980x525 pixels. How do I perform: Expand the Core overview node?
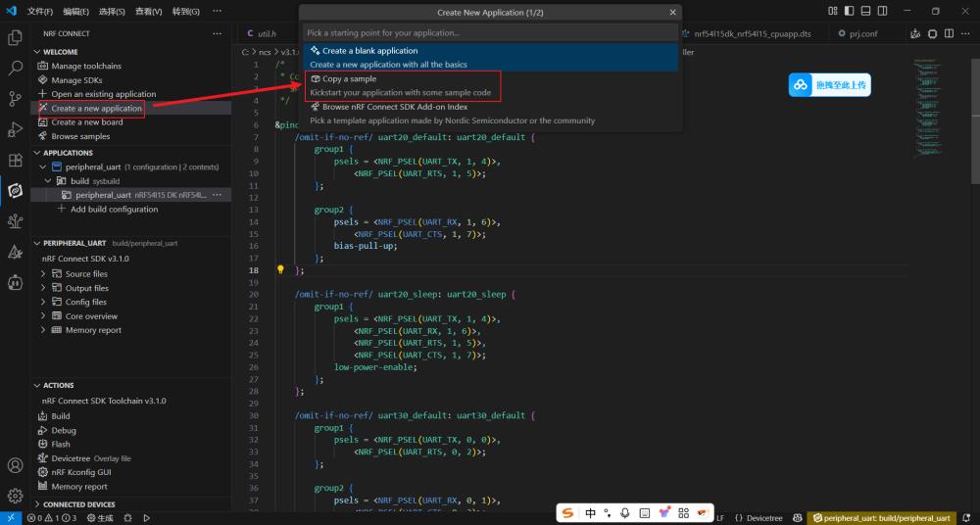click(43, 316)
